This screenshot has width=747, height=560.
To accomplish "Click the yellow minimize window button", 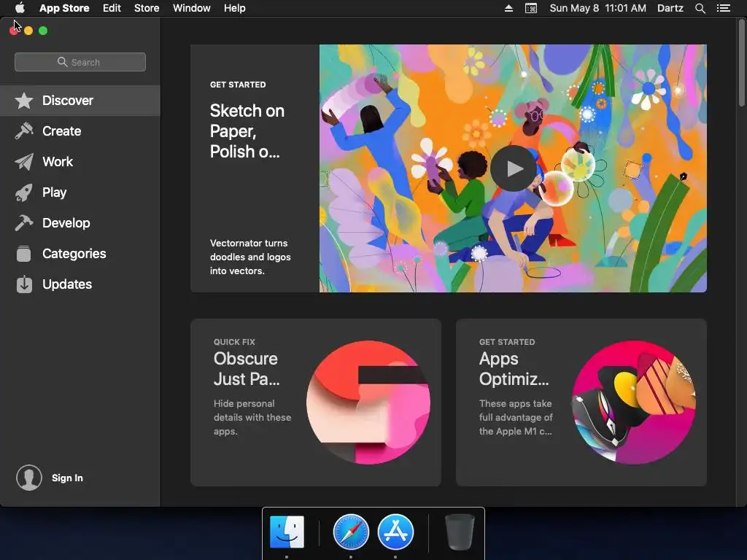I will 28,31.
